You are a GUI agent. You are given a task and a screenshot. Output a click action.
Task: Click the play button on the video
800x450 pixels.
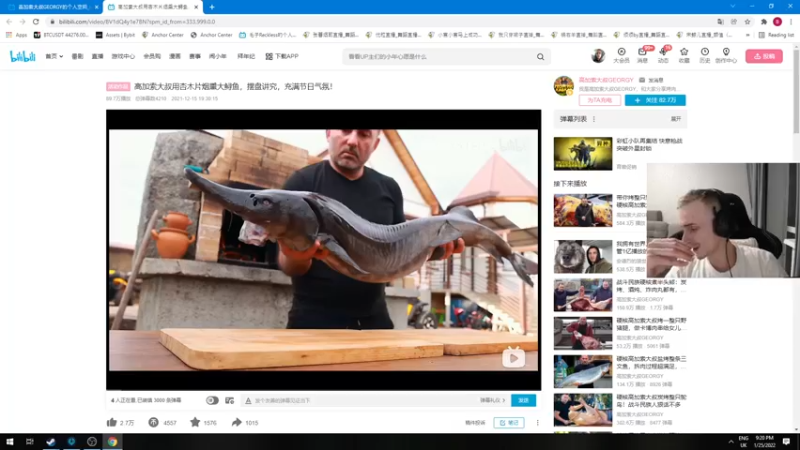point(514,358)
